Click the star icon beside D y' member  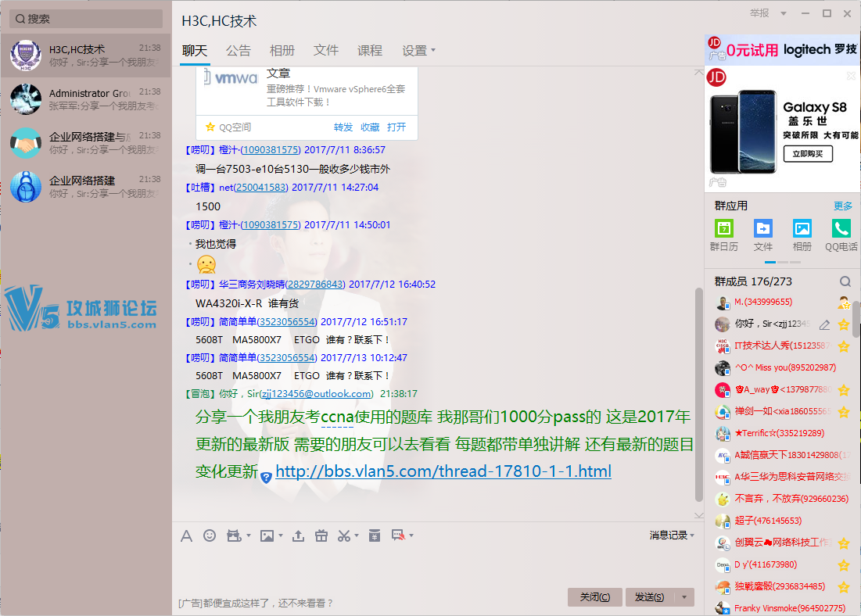pos(844,565)
